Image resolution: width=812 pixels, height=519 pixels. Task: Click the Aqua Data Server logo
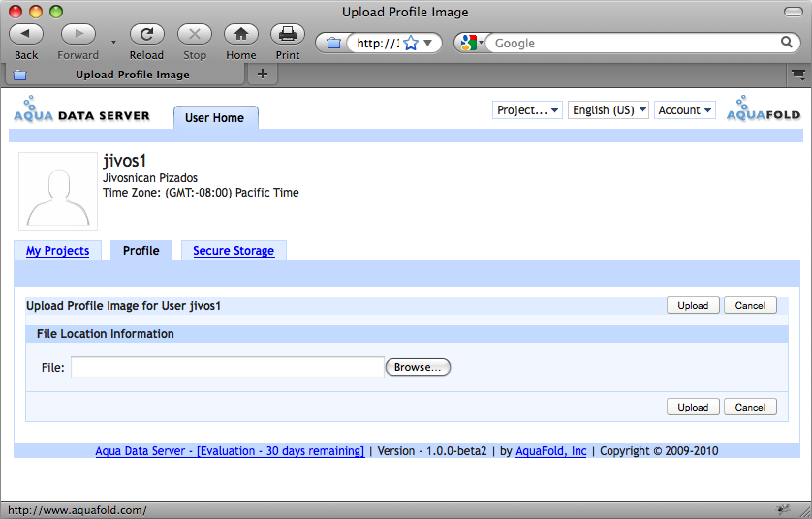[81, 109]
